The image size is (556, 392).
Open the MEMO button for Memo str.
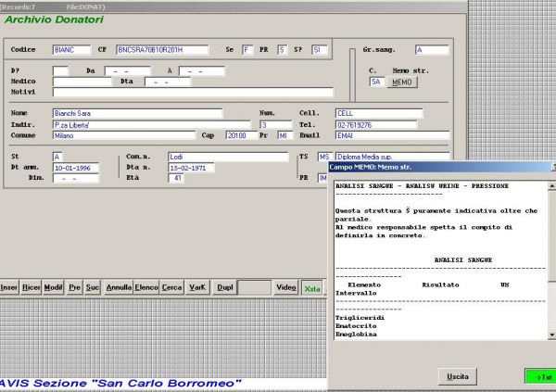coord(402,82)
